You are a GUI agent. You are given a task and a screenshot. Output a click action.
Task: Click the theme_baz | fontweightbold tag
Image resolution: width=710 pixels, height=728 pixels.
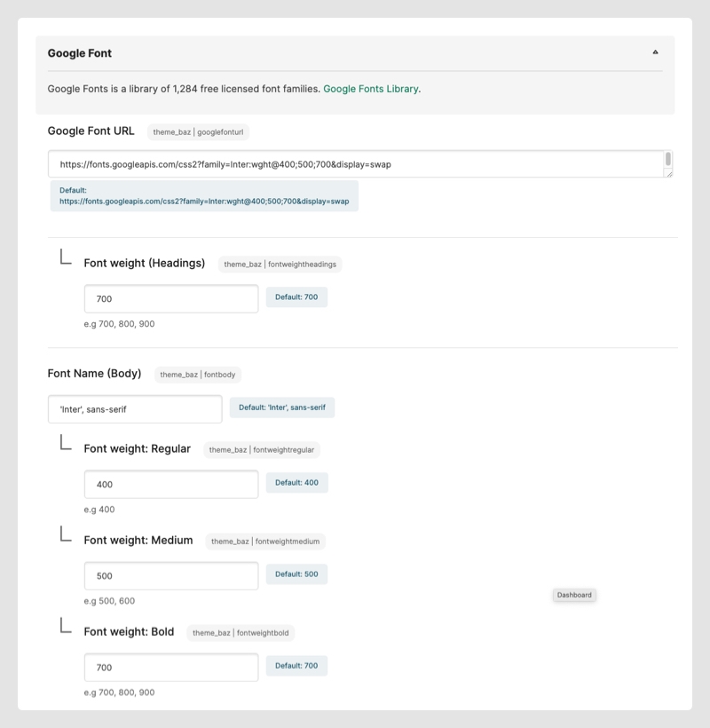coord(241,633)
